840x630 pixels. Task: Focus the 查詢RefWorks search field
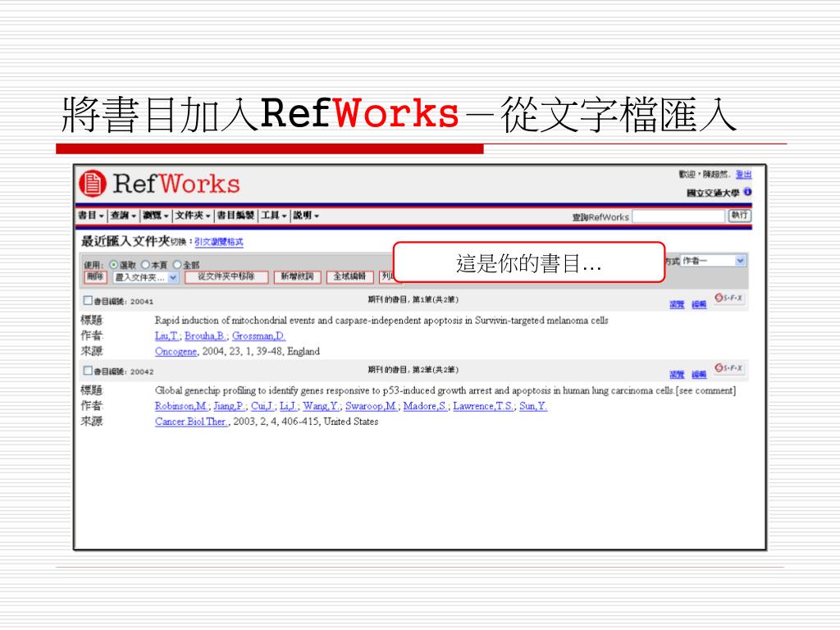(x=678, y=216)
